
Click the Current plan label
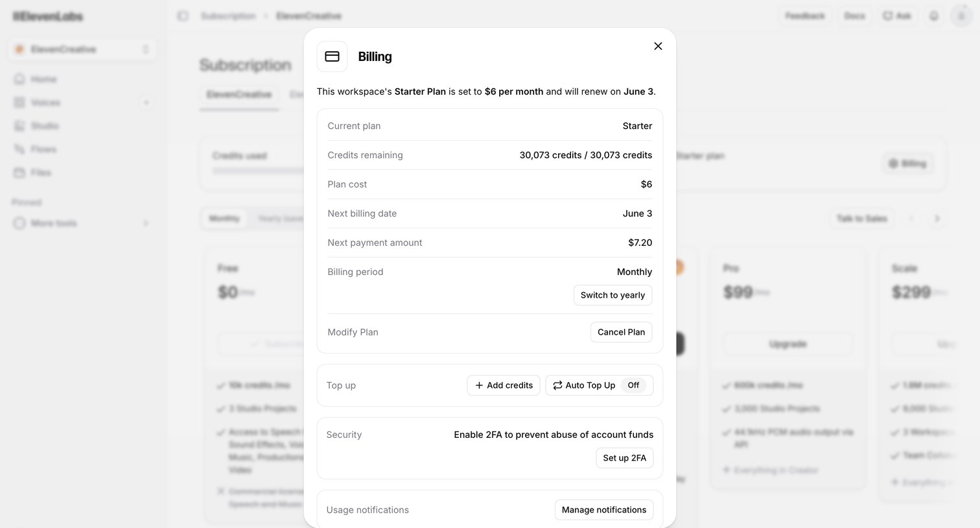pos(354,126)
